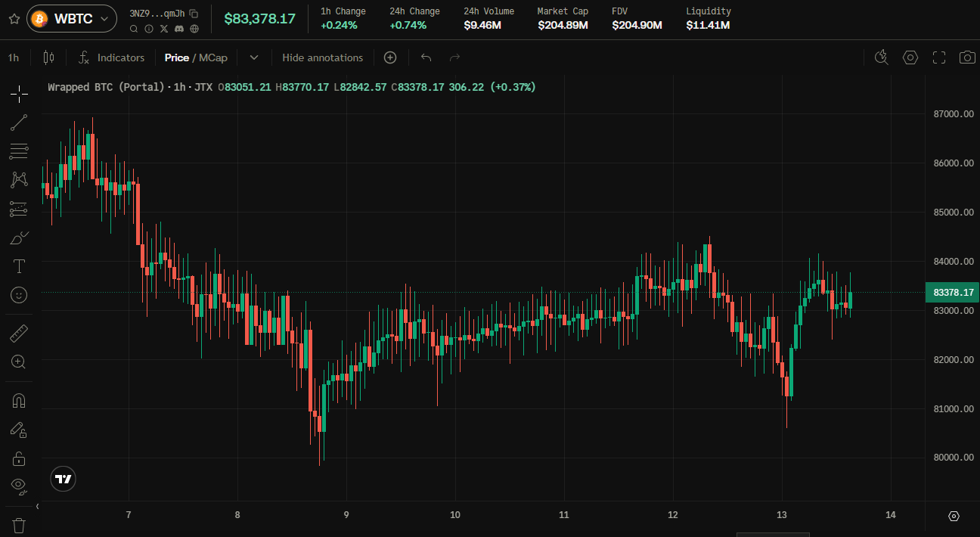
Task: Click the 80000.00 price axis label
Action: 953,458
